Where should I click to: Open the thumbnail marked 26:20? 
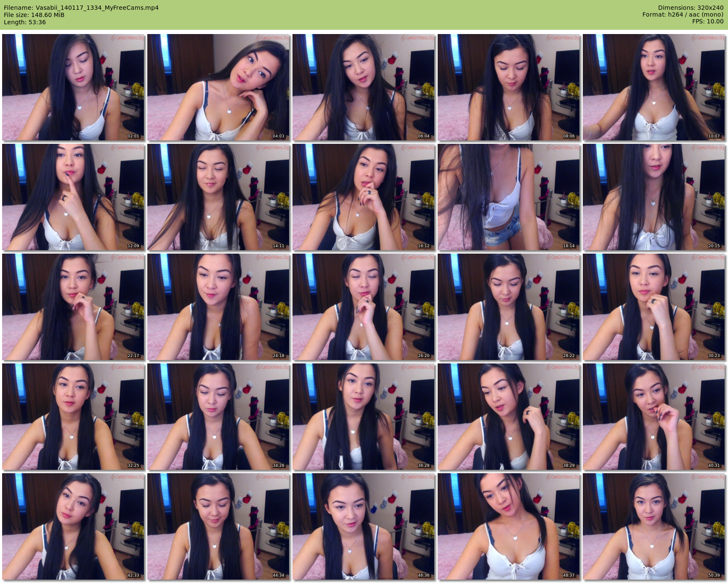tap(364, 307)
